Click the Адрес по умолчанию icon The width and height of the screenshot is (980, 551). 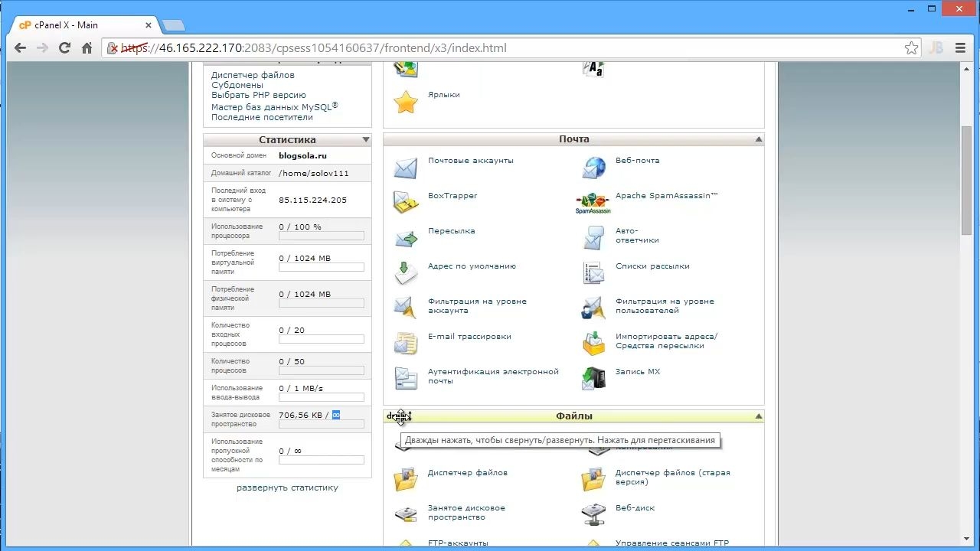(406, 272)
